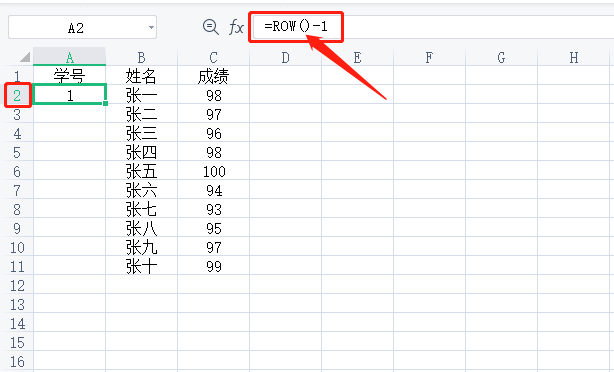The image size is (614, 372).
Task: Select cell C1 labeled 成绩
Action: (213, 76)
